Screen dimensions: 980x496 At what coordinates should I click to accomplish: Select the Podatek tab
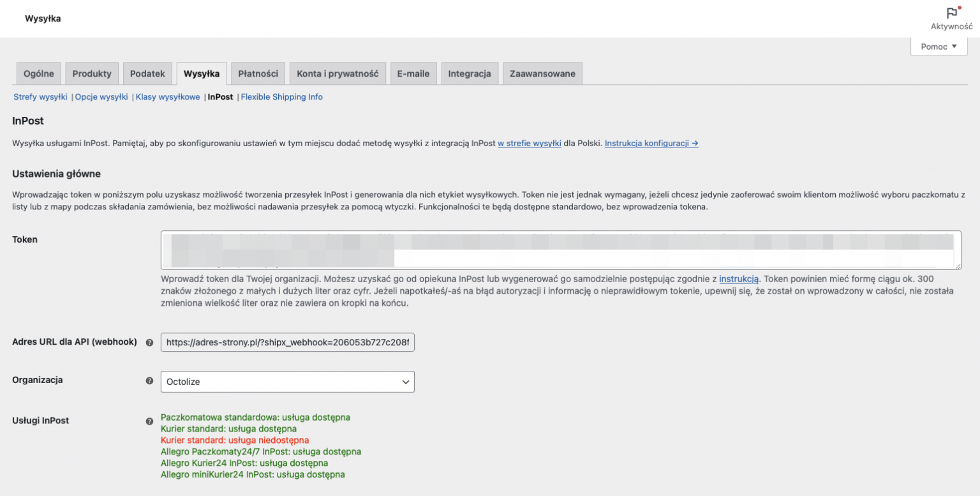[147, 73]
